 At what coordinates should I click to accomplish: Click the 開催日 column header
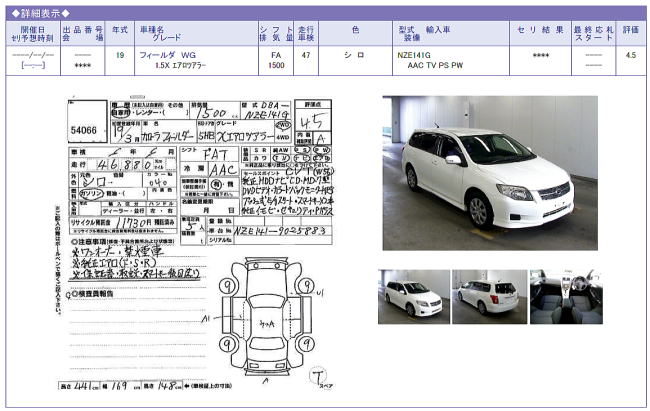(x=33, y=34)
